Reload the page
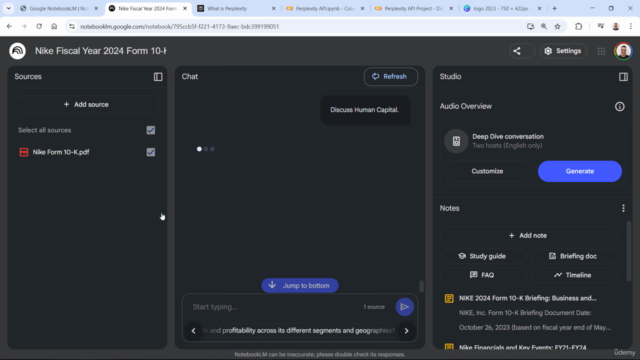Screen dimensions: 640x360 click(x=39, y=27)
